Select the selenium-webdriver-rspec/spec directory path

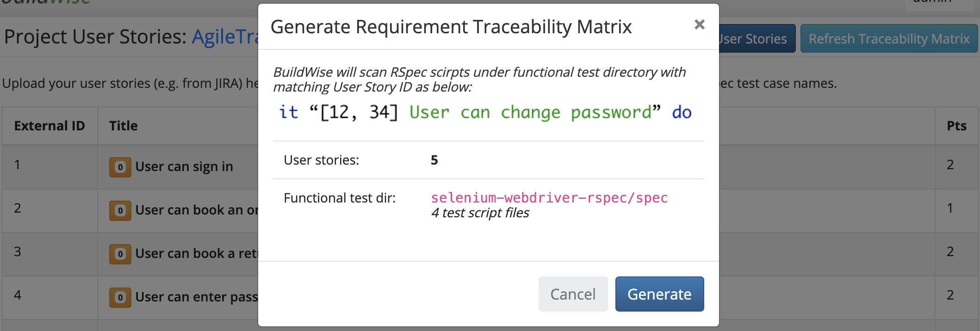click(x=549, y=198)
